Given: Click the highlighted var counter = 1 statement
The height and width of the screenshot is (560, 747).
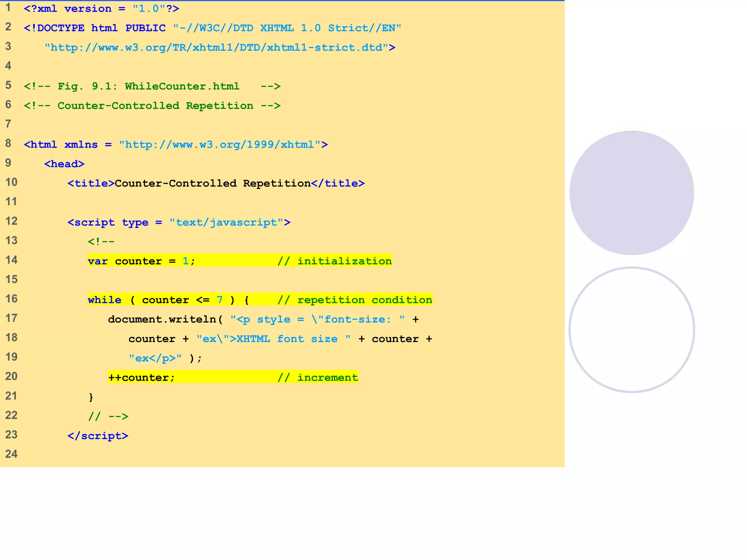Looking at the screenshot, I should pos(142,261).
